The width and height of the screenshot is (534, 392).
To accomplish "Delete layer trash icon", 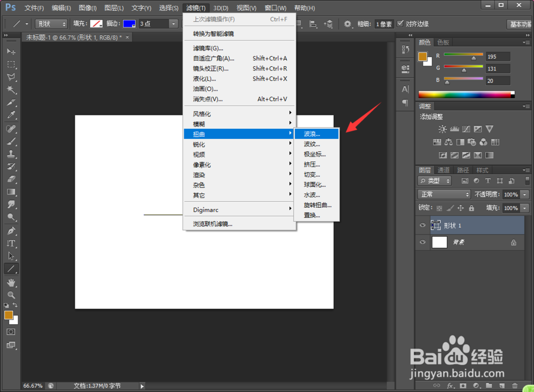I will point(515,386).
